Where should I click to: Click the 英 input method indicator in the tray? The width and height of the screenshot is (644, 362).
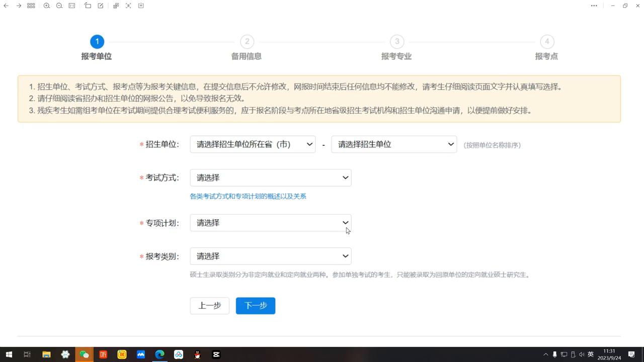591,354
